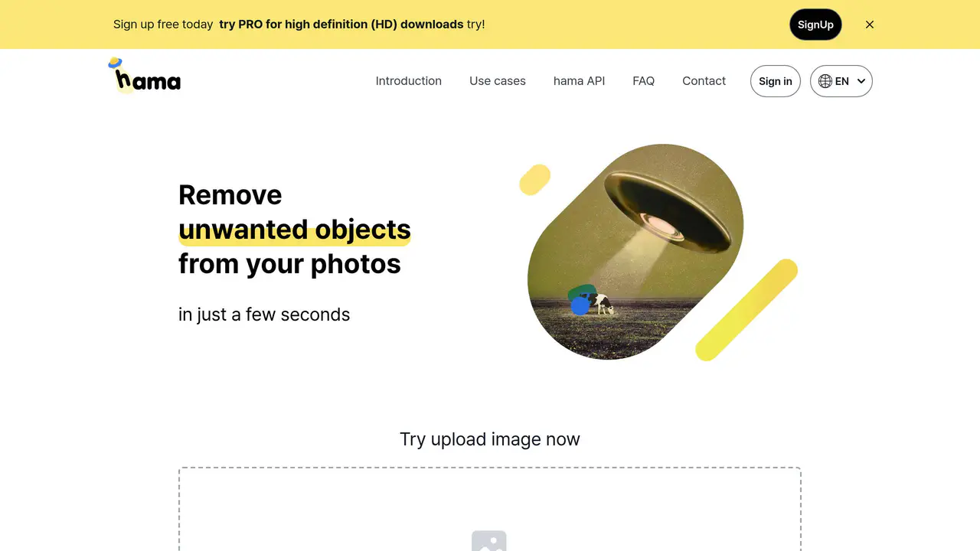
Task: Click the hama logo icon
Action: (x=144, y=75)
